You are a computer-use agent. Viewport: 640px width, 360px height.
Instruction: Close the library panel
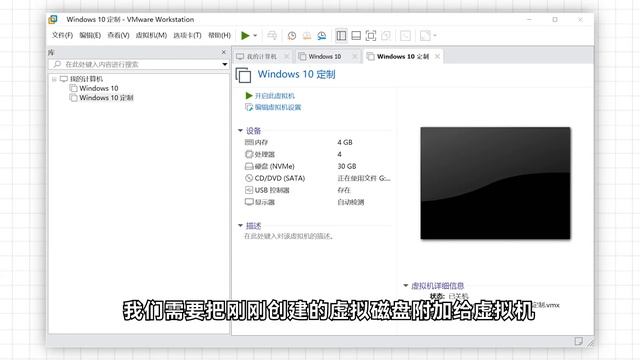(223, 52)
